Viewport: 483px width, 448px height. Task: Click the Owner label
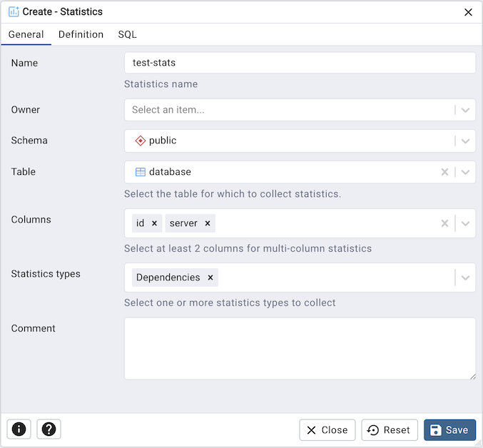pos(26,110)
